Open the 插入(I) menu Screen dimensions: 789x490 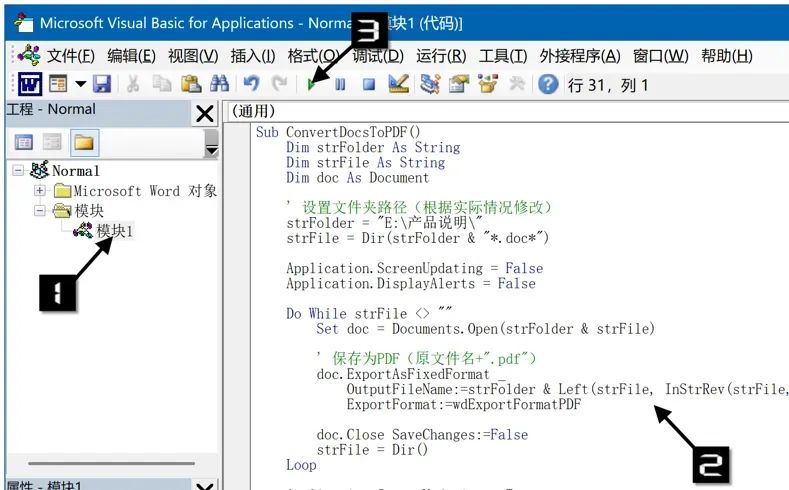[x=253, y=56]
